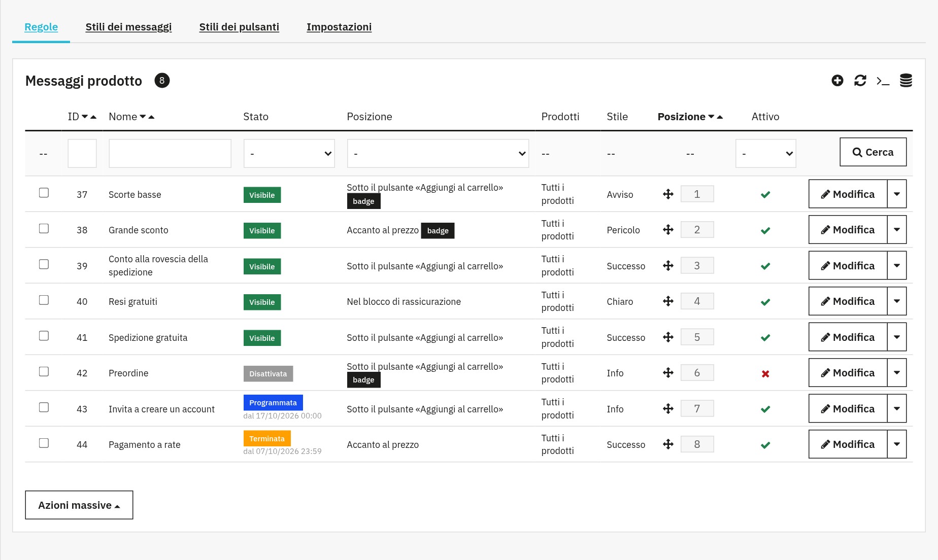Select the checkbox for Grande sconto
Viewport: 938px width, 560px height.
tap(44, 229)
